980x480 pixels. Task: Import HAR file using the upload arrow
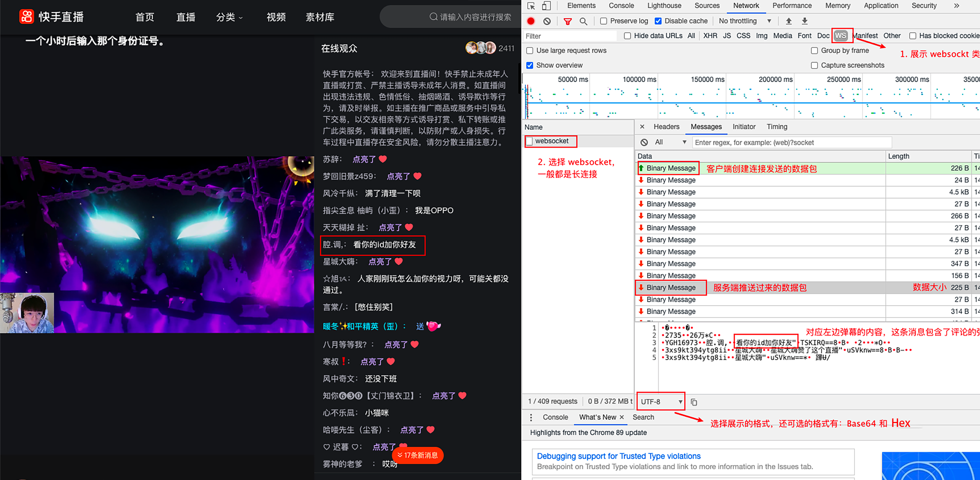(x=789, y=21)
